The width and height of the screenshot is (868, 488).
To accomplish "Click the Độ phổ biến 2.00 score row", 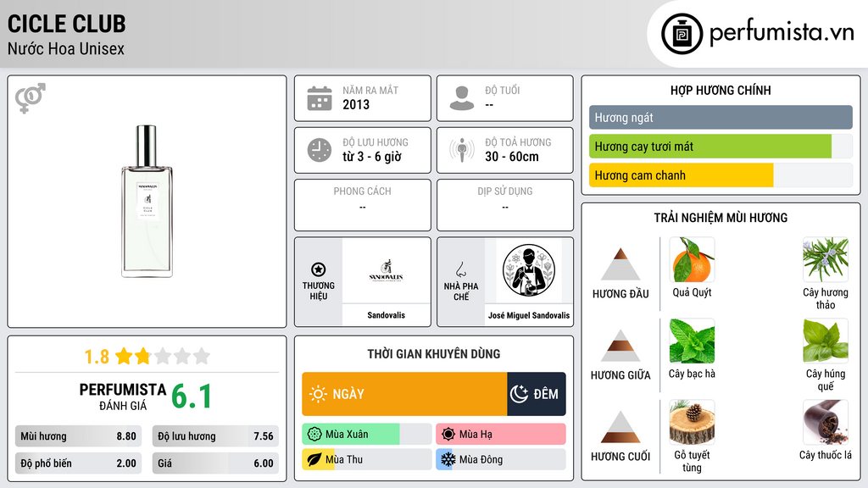I will tap(78, 463).
